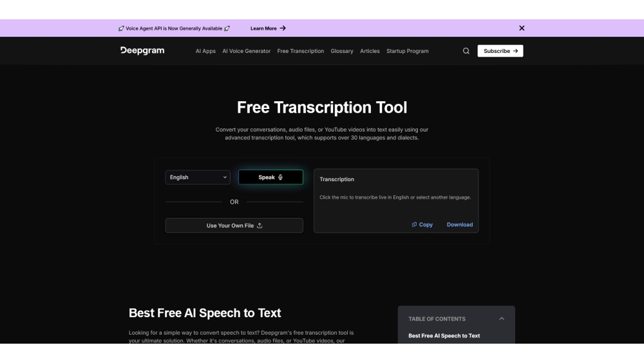Open the AI Apps menu item
Screen dimensions: 644x363
click(x=205, y=51)
